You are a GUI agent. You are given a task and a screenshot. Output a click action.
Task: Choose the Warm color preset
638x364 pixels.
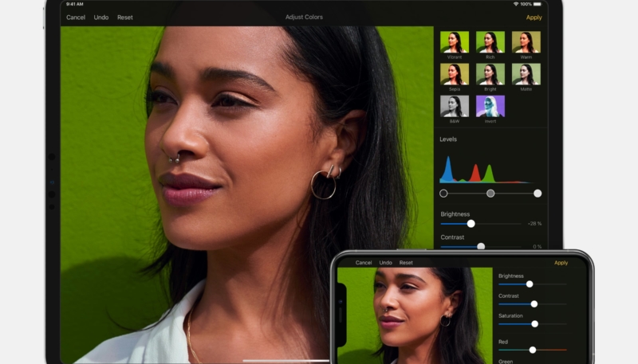point(526,42)
